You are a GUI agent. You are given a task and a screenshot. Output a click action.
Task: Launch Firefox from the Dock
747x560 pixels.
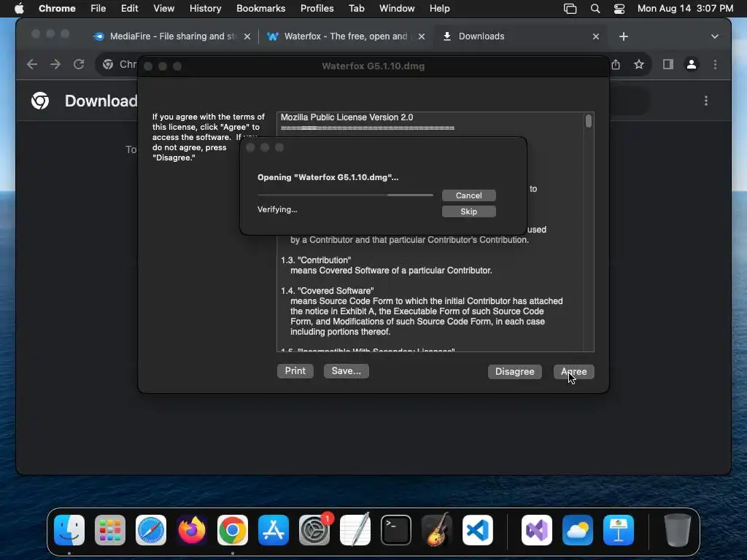192,530
